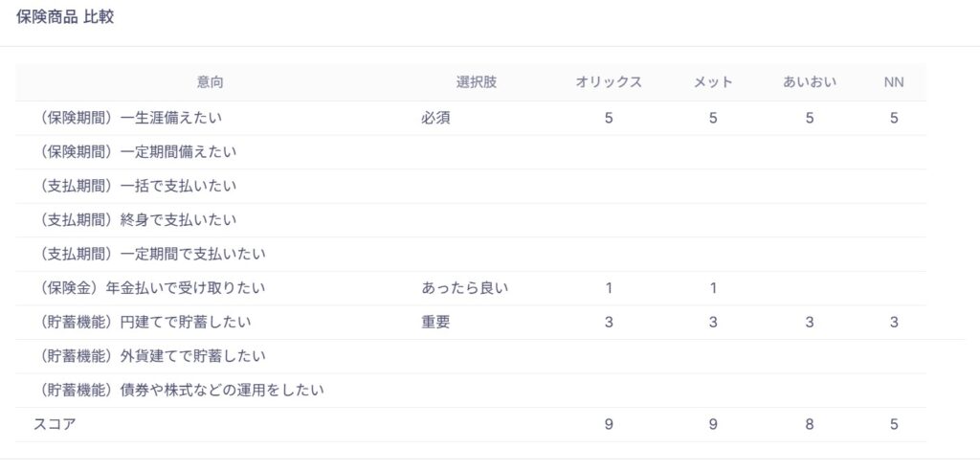
Task: Click the 保険商品 比較 page title
Action: tap(65, 17)
